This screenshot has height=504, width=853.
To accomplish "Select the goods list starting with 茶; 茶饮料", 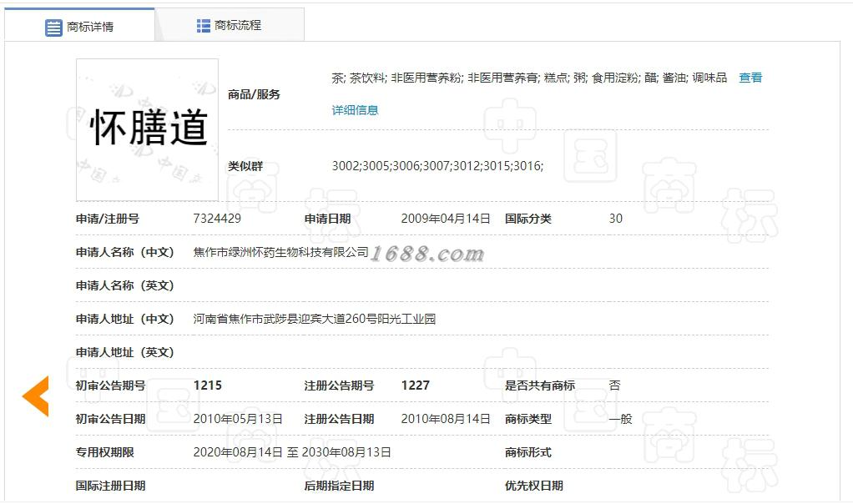I will [x=529, y=78].
